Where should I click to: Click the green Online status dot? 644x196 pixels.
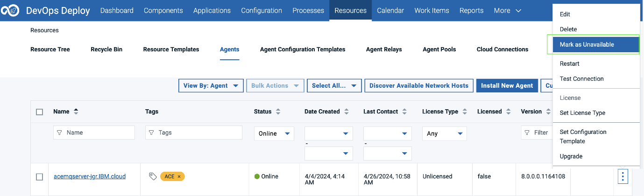[x=257, y=176]
